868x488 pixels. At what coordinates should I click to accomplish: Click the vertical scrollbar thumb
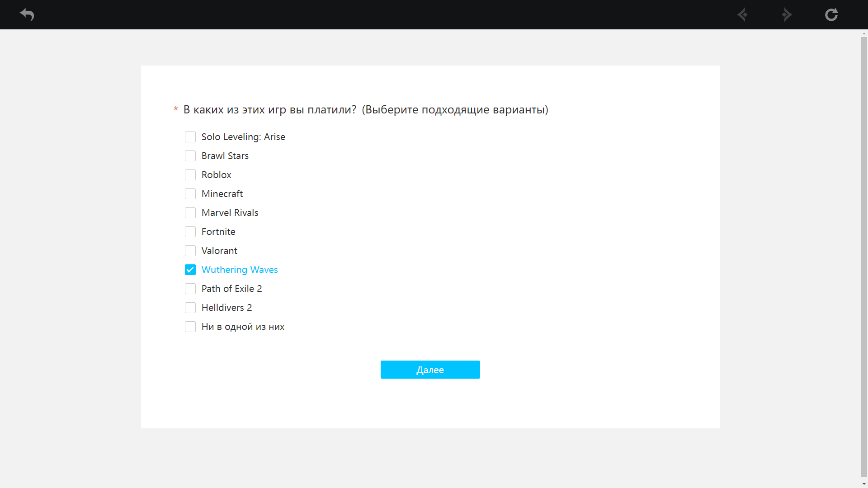click(x=864, y=257)
